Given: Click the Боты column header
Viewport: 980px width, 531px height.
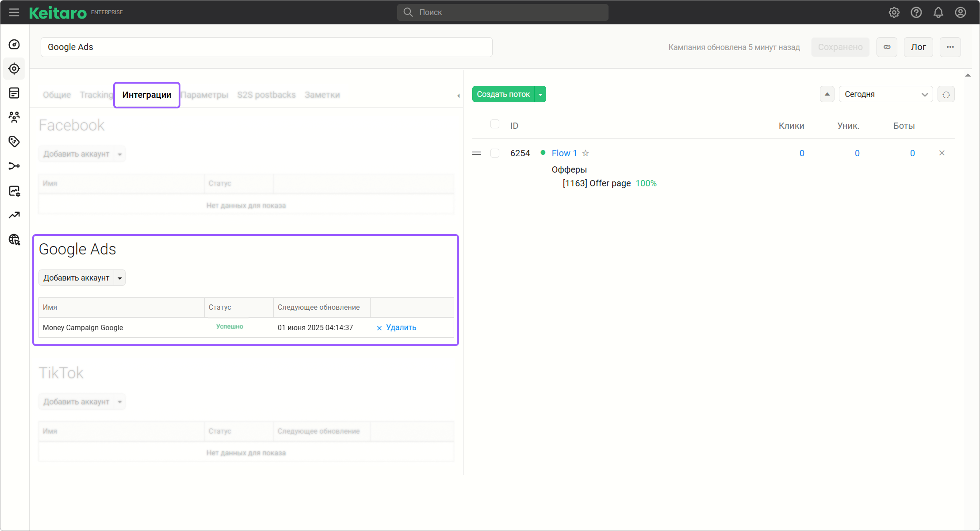Looking at the screenshot, I should [904, 126].
